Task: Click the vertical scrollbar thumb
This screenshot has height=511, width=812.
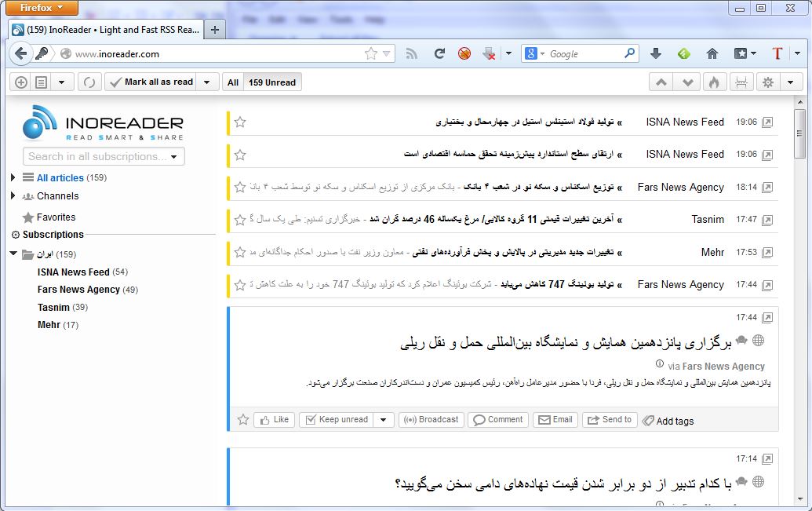Action: click(x=800, y=133)
